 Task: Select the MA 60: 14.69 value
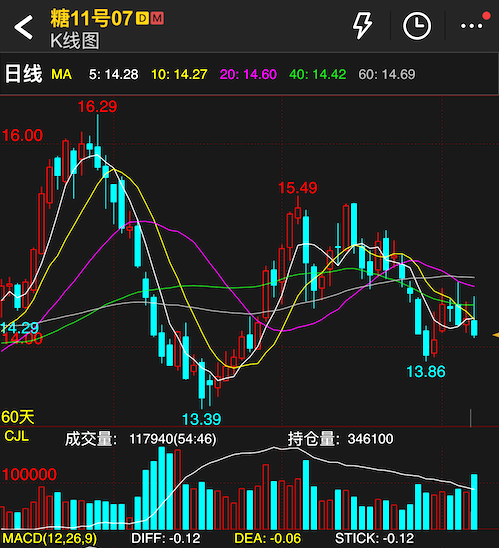click(387, 74)
